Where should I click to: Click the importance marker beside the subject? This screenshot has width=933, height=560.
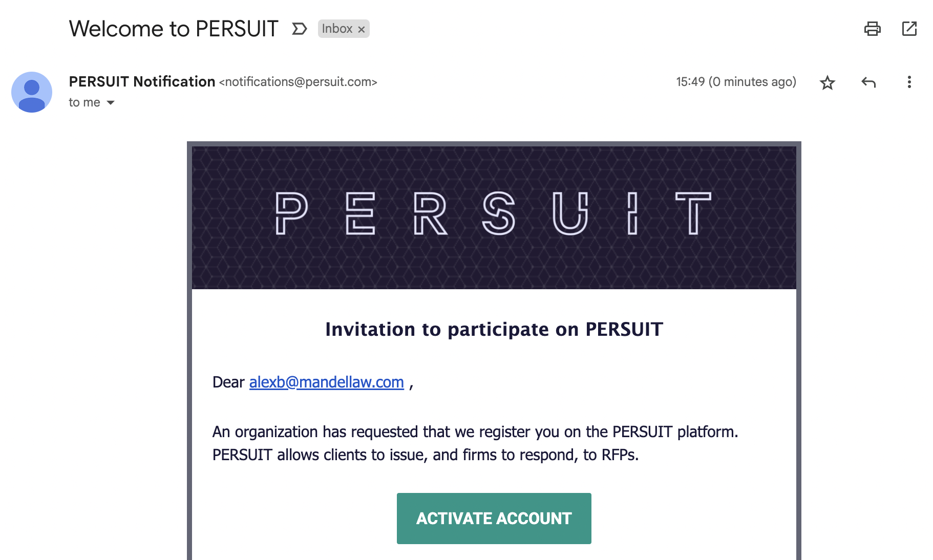(x=299, y=29)
